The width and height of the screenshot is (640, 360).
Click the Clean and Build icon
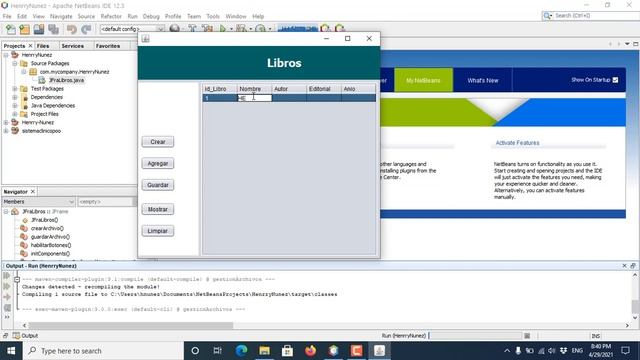pyautogui.click(x=207, y=29)
